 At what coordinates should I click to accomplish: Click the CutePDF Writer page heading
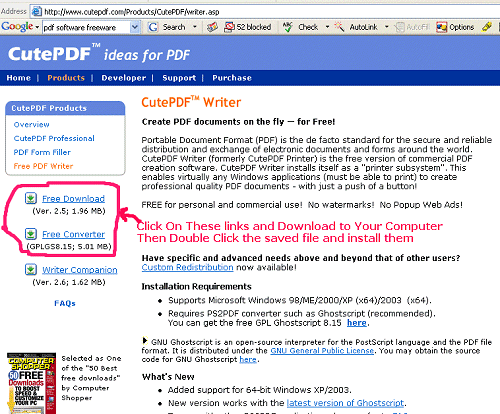(x=191, y=102)
